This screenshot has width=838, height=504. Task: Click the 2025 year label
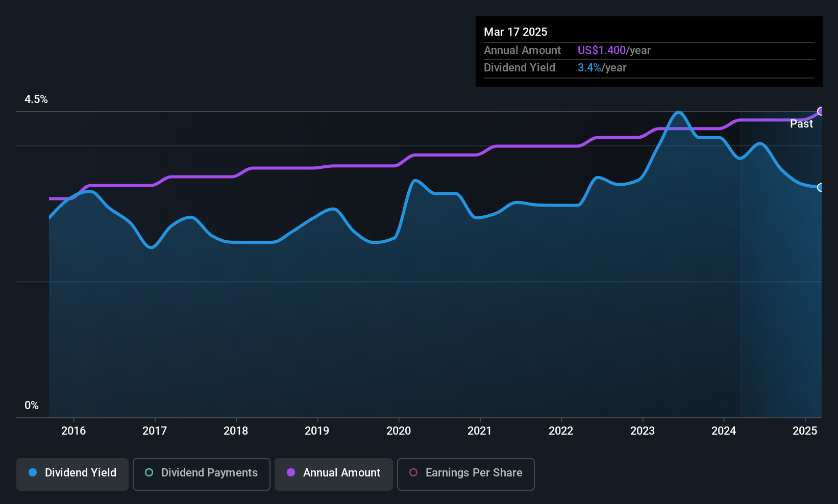806,431
